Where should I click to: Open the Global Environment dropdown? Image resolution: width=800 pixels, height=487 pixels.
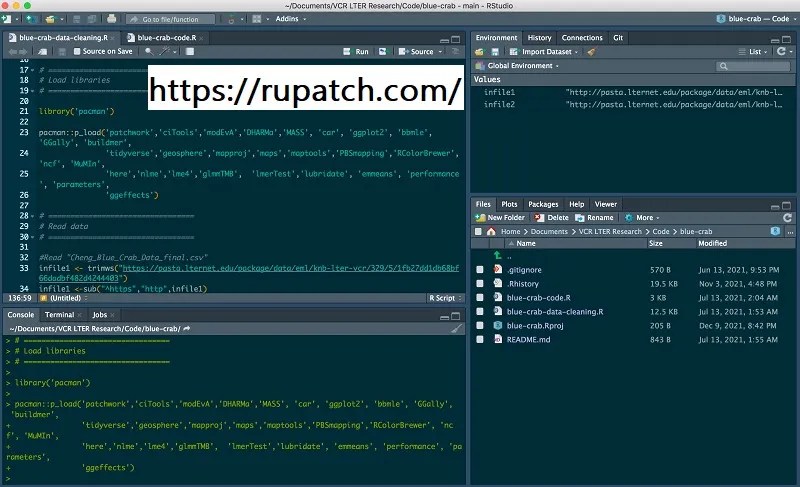[x=517, y=66]
